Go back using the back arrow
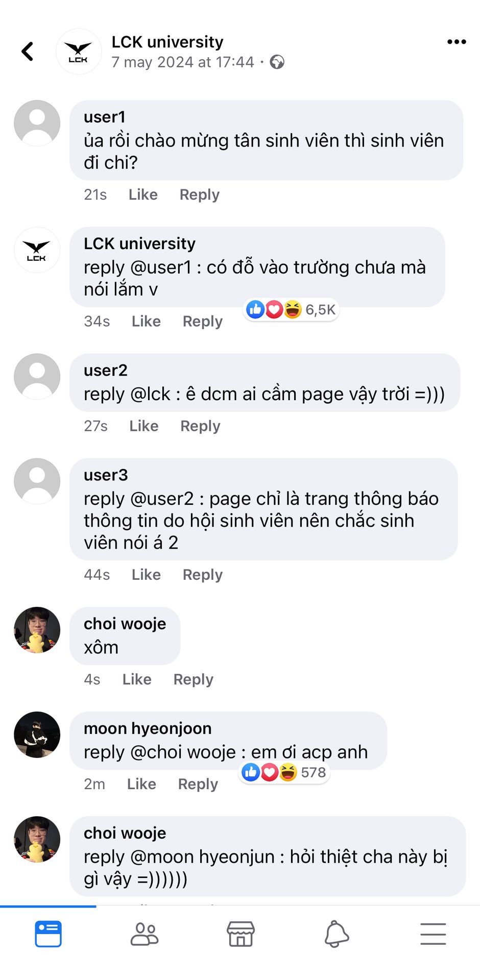Screen dimensions: 480x980 coord(28,52)
